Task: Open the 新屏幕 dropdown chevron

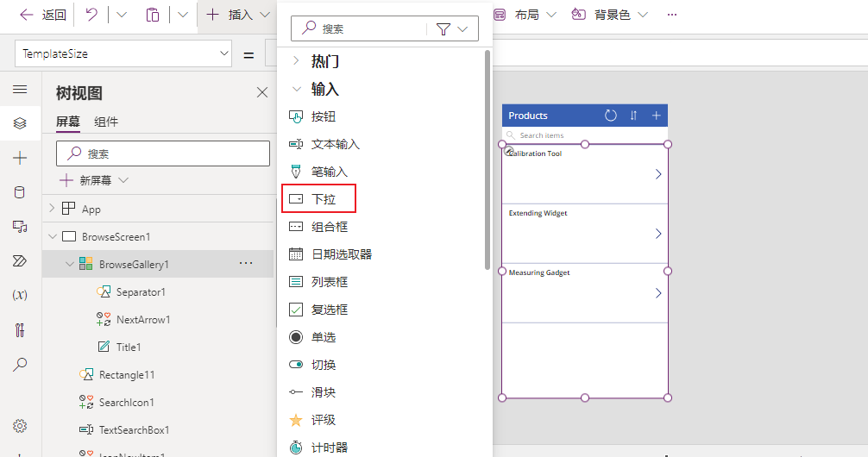Action: click(x=123, y=180)
